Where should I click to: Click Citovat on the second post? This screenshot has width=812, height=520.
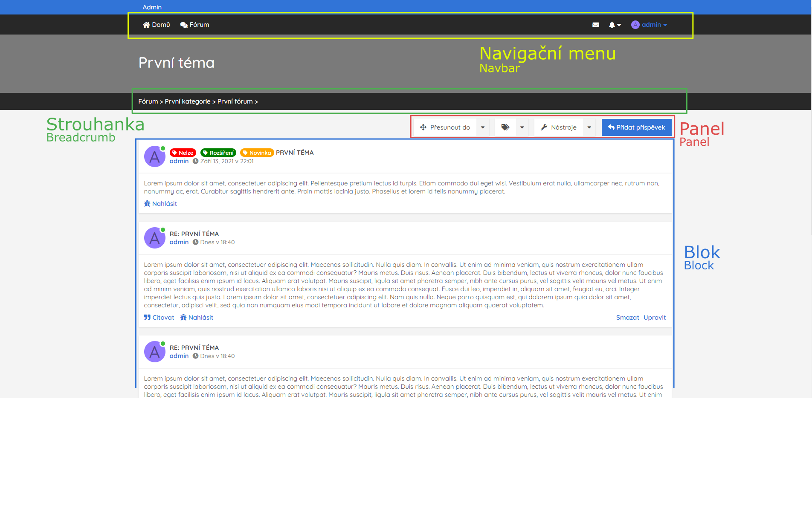159,318
